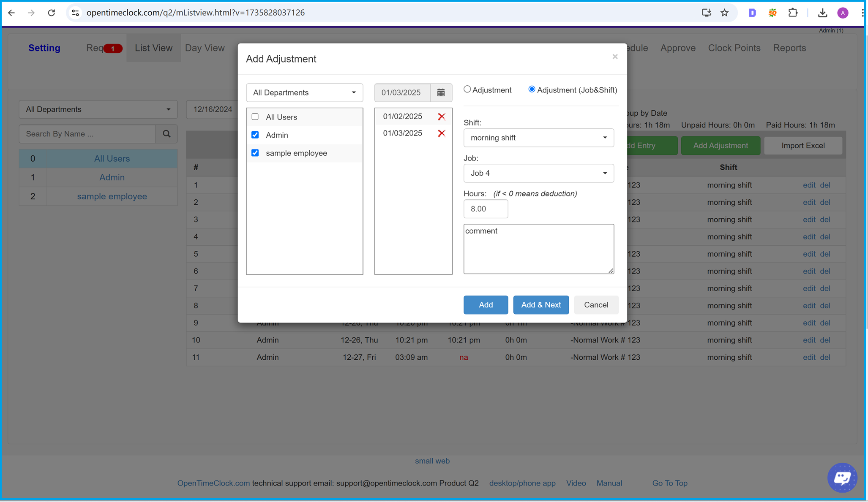View site information icon in address bar
868x502 pixels.
(x=75, y=13)
